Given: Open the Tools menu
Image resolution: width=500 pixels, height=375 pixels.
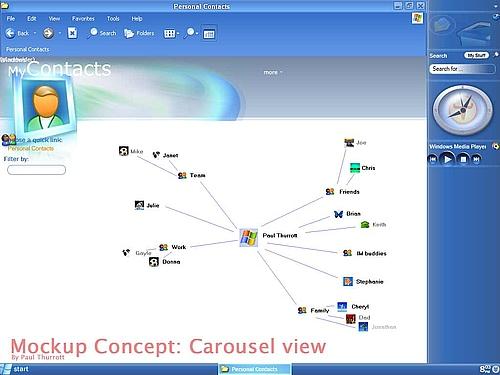Looking at the screenshot, I should coord(113,19).
